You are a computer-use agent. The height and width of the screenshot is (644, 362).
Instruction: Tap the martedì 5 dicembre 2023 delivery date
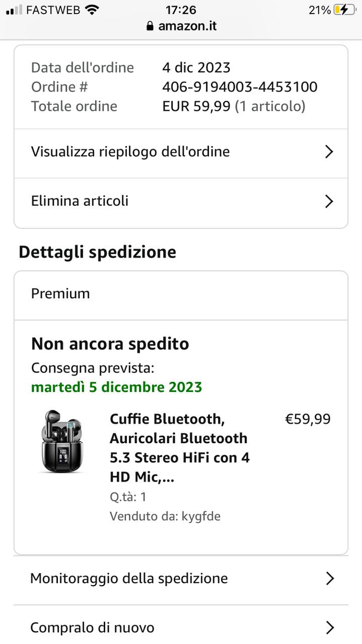click(x=116, y=387)
